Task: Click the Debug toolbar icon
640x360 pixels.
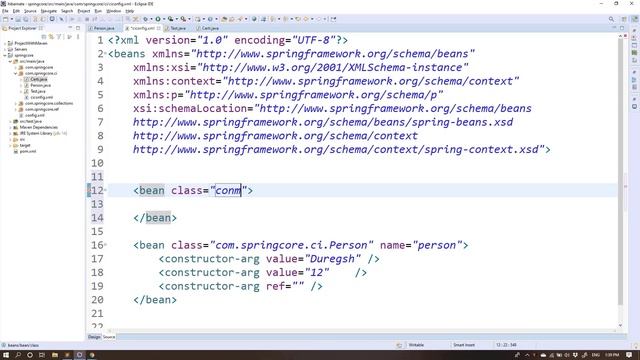Action: 145,19
